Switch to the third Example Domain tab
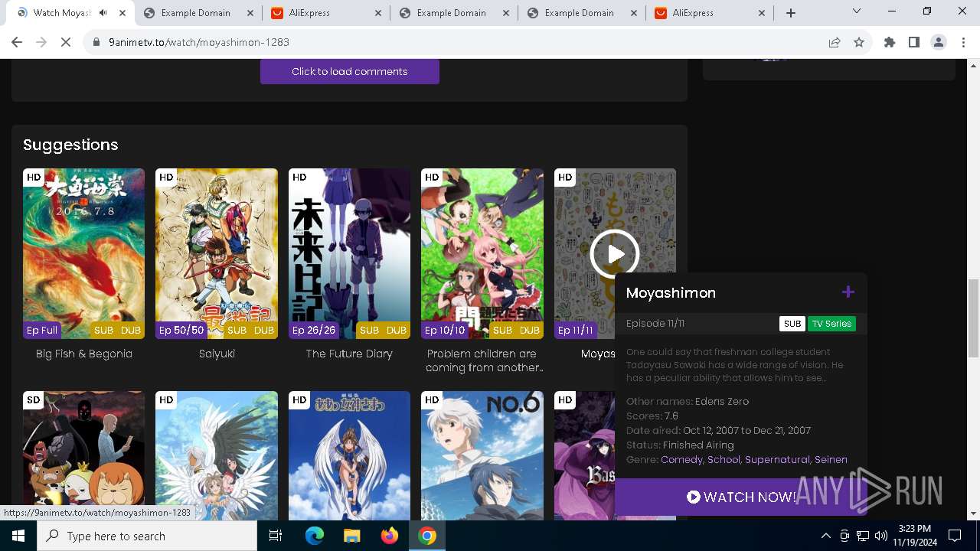Screen dimensions: 980x551 [x=581, y=13]
